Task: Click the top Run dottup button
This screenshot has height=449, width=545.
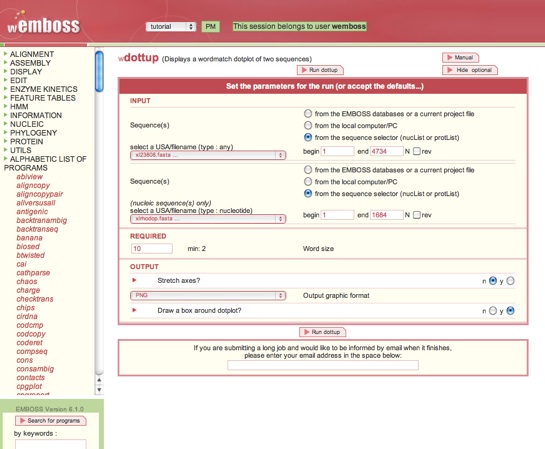Action: point(320,70)
